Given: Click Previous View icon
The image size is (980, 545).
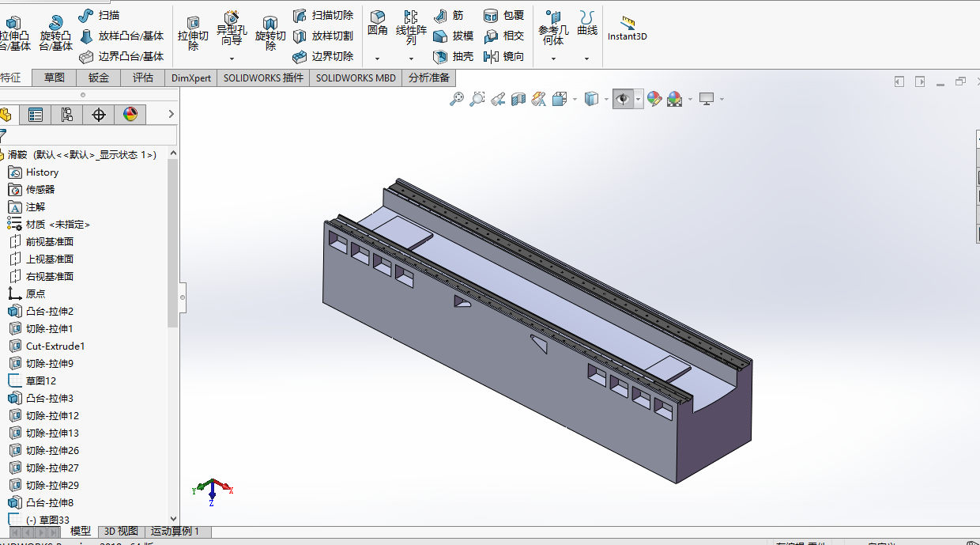Looking at the screenshot, I should (x=498, y=99).
